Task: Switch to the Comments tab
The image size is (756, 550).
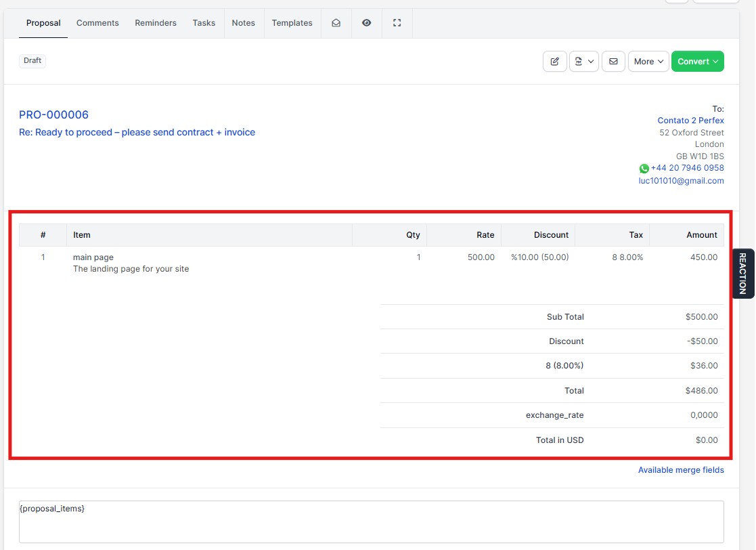Action: (97, 22)
